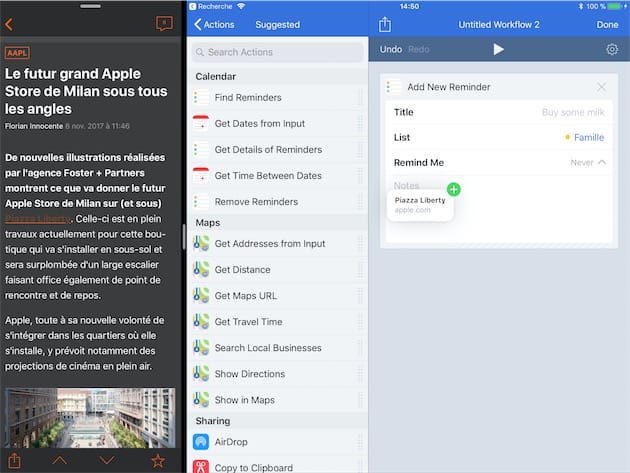Open the Piazza Liberty link in article
Viewport: 630px width, 473px height.
[x=38, y=219]
